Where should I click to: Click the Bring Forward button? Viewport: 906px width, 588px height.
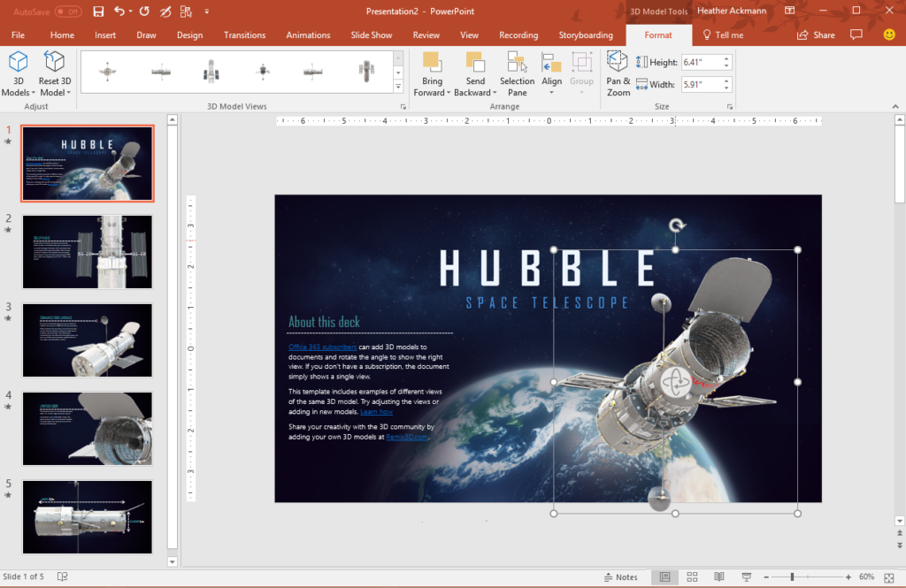click(432, 74)
